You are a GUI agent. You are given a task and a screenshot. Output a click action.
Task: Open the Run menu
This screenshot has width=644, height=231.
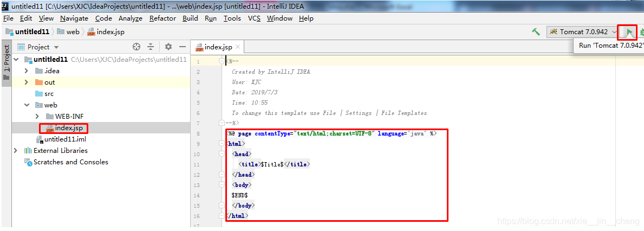click(x=210, y=18)
